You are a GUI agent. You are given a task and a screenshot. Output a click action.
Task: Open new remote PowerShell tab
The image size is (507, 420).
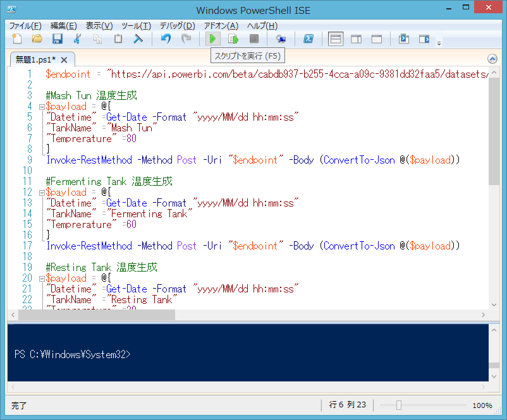tap(281, 39)
